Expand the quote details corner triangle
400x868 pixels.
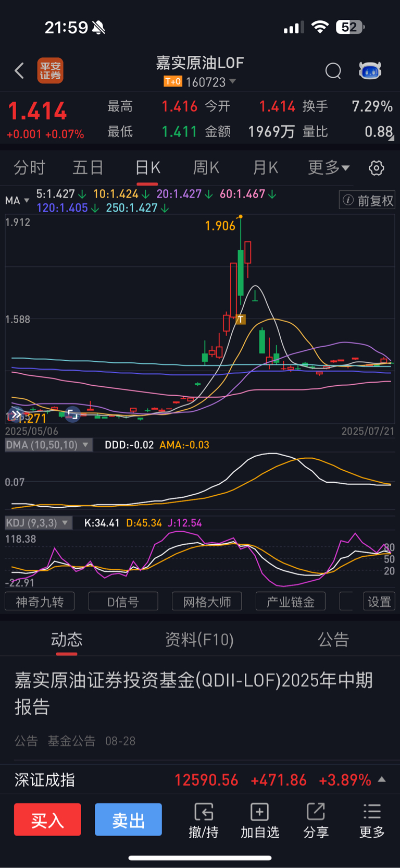tap(391, 138)
